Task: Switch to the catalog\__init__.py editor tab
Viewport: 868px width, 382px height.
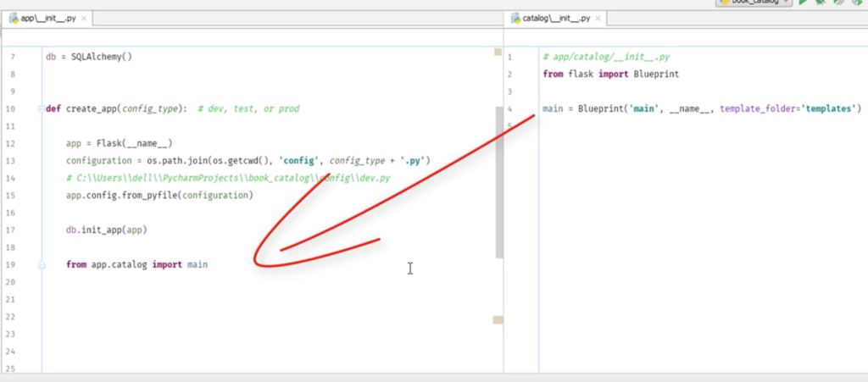Action: point(555,19)
